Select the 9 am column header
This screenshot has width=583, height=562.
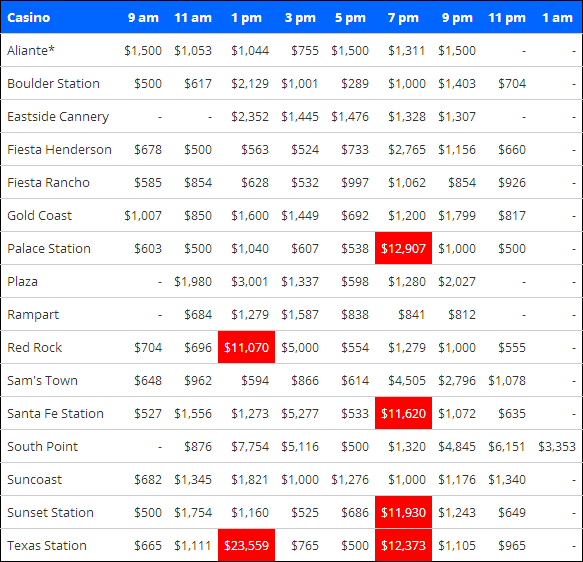[143, 17]
